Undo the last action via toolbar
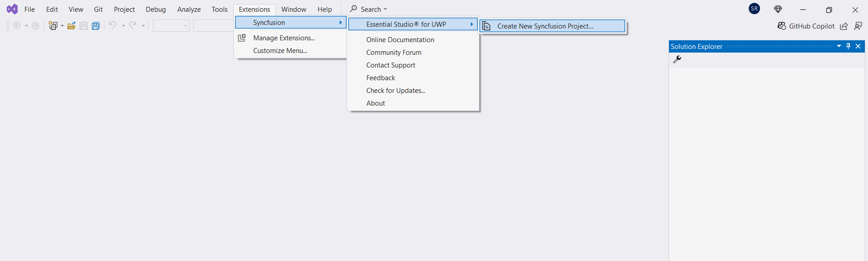 [x=113, y=25]
